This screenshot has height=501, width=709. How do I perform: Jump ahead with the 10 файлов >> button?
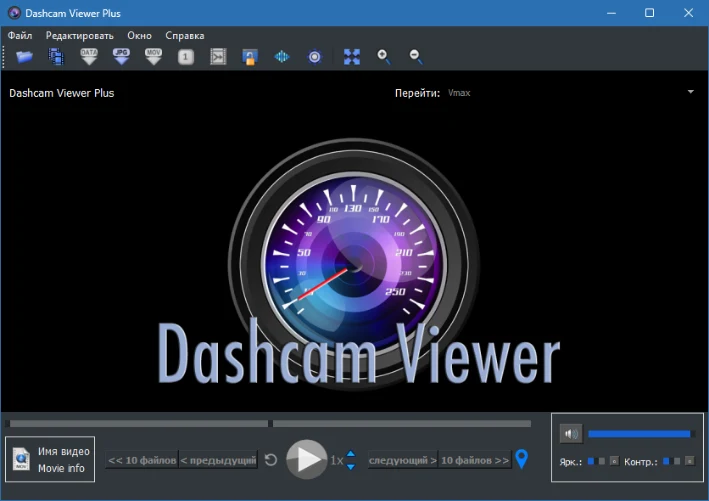(475, 460)
